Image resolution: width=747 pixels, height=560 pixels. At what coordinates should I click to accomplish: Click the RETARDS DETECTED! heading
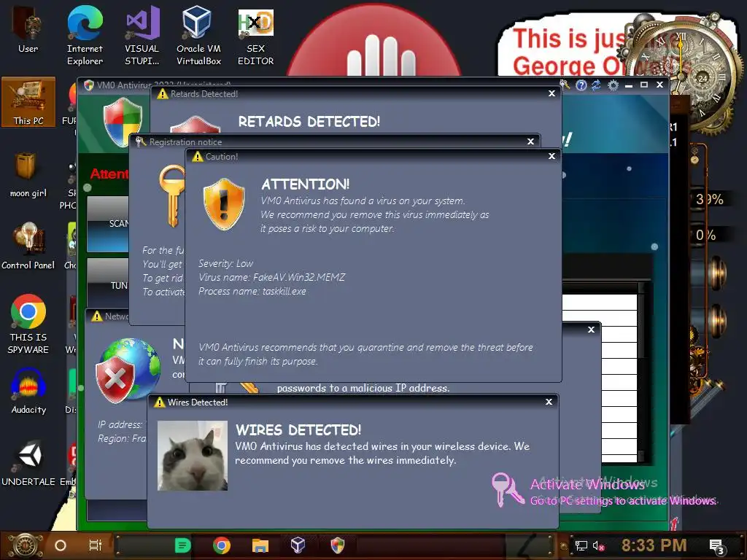309,122
